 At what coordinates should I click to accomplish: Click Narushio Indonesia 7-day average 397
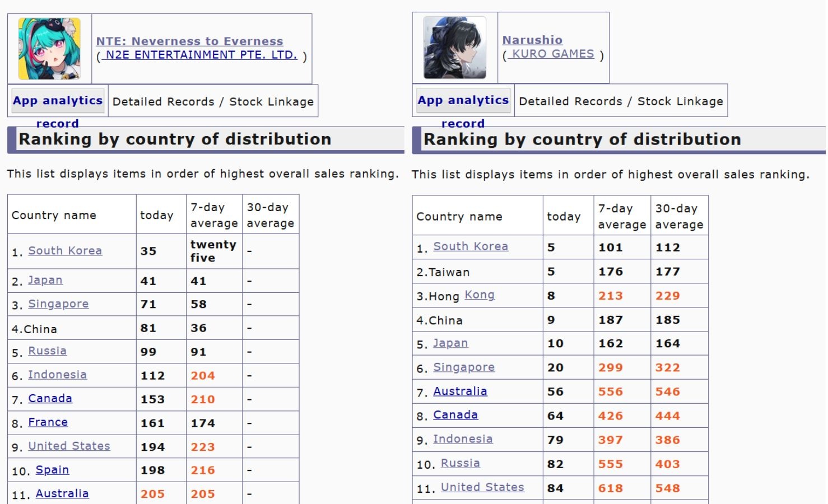(611, 440)
